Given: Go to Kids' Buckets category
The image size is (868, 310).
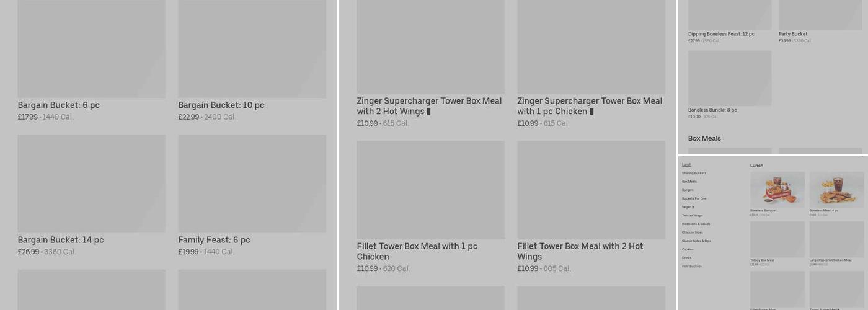Looking at the screenshot, I should point(691,267).
